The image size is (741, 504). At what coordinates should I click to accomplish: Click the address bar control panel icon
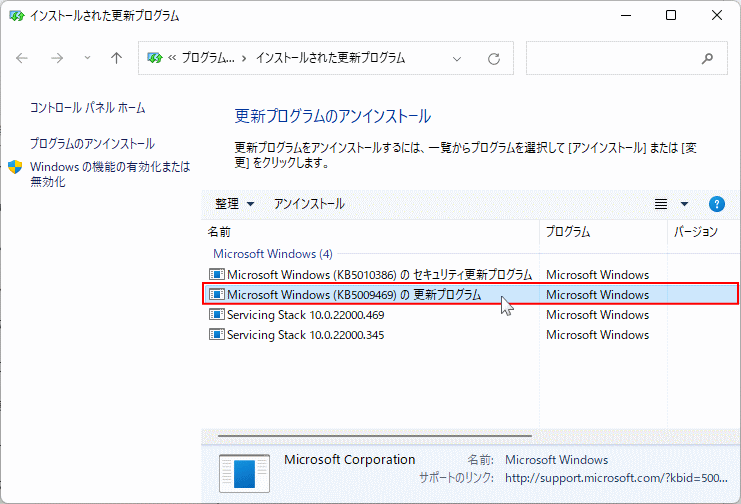point(155,58)
